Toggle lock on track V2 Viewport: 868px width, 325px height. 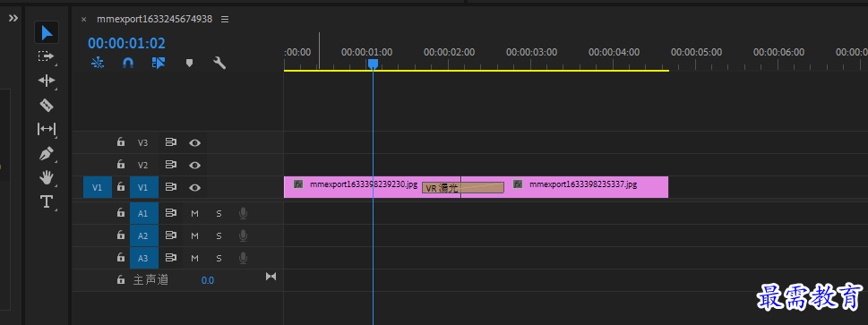[121, 165]
